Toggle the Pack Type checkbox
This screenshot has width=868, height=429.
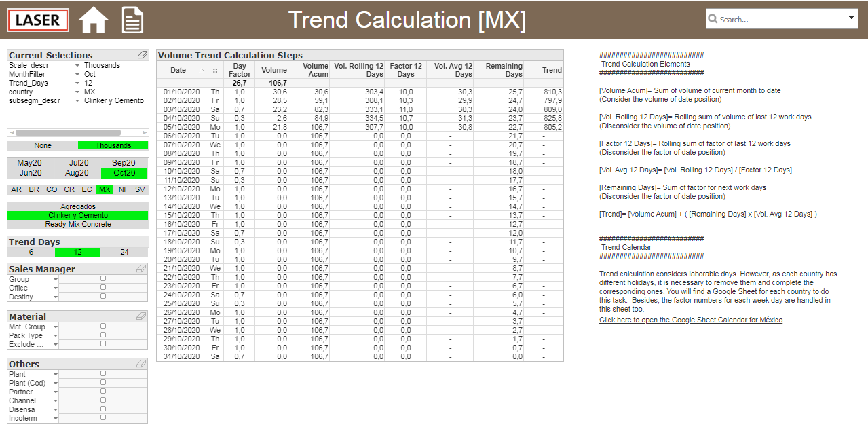103,335
